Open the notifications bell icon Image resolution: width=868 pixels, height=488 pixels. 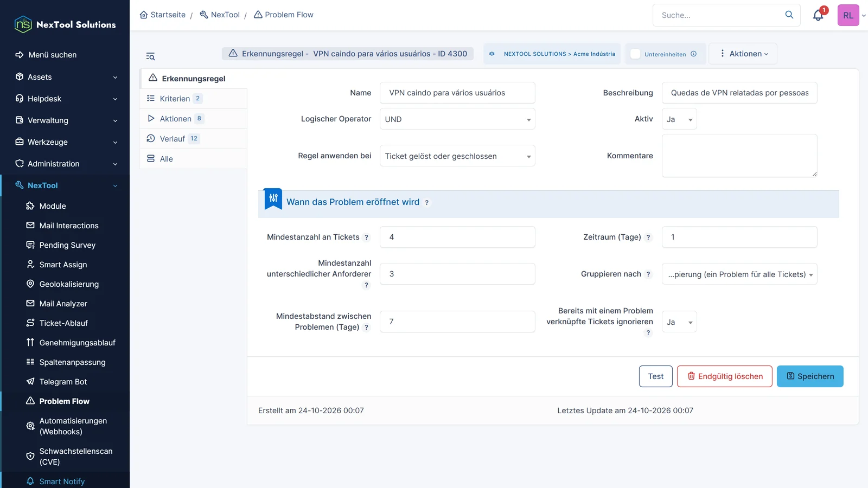click(x=818, y=15)
